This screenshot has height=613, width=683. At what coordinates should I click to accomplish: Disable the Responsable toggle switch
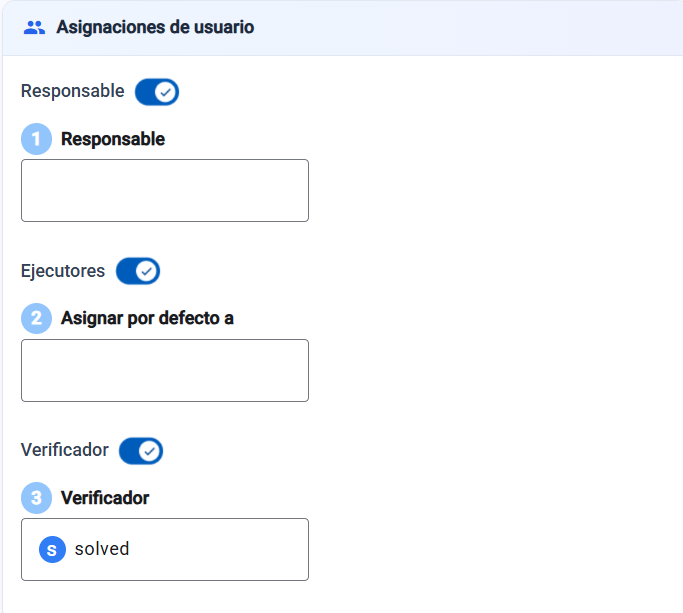tap(157, 92)
